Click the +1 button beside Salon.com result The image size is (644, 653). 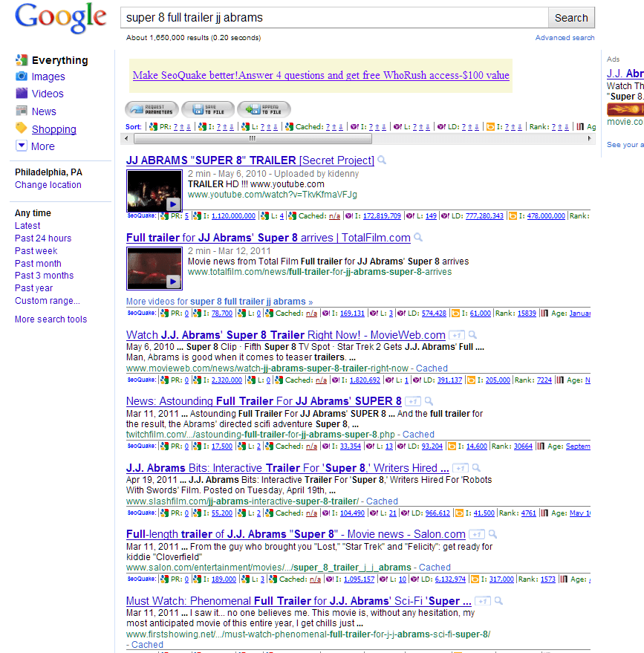(x=476, y=534)
